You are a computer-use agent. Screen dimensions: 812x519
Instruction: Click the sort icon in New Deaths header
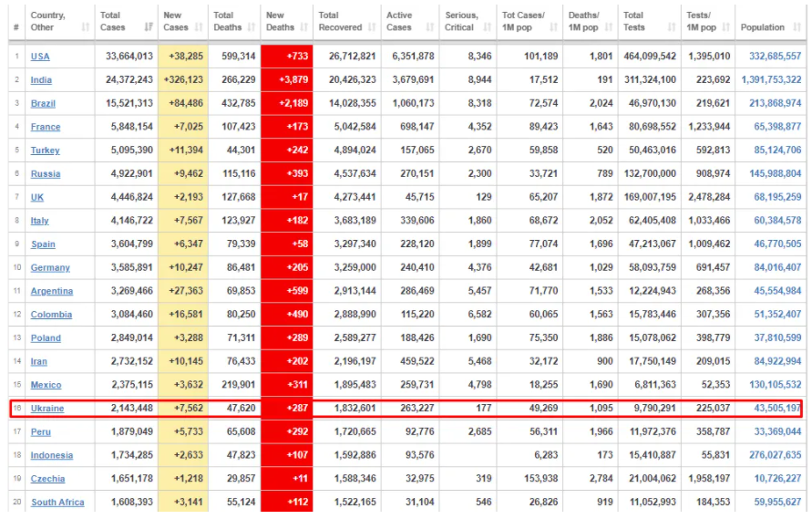303,28
